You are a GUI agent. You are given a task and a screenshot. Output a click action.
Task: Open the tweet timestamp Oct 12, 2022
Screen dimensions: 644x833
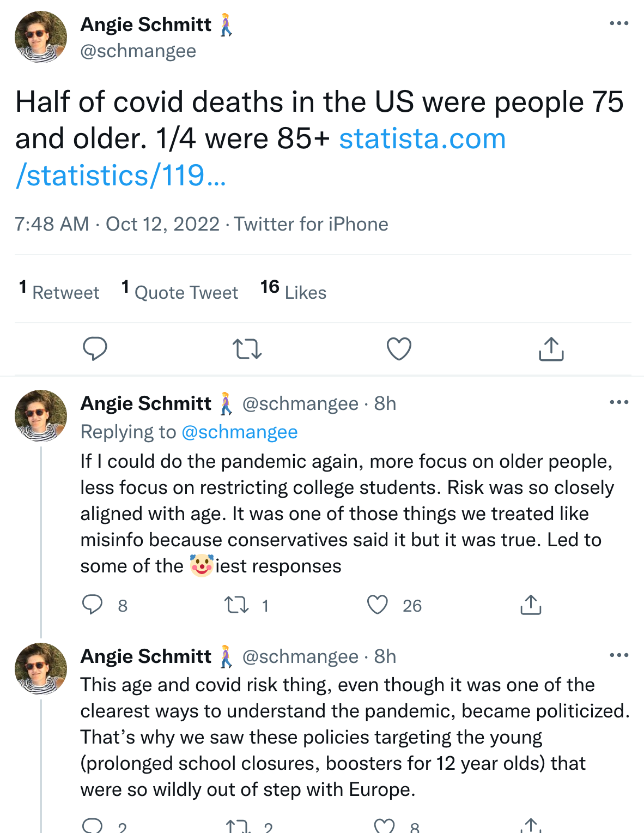[x=162, y=224]
